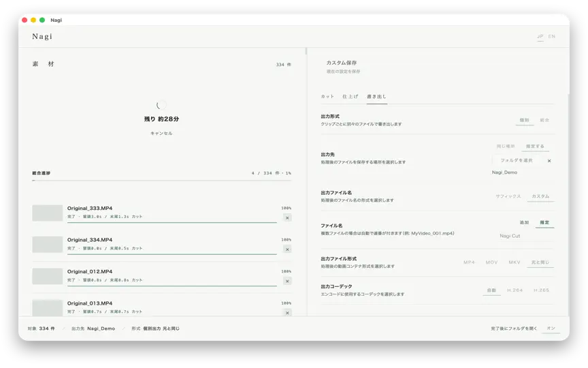The image size is (588, 368).
Task: Choose 同じ場所 as output destination
Action: (x=506, y=146)
